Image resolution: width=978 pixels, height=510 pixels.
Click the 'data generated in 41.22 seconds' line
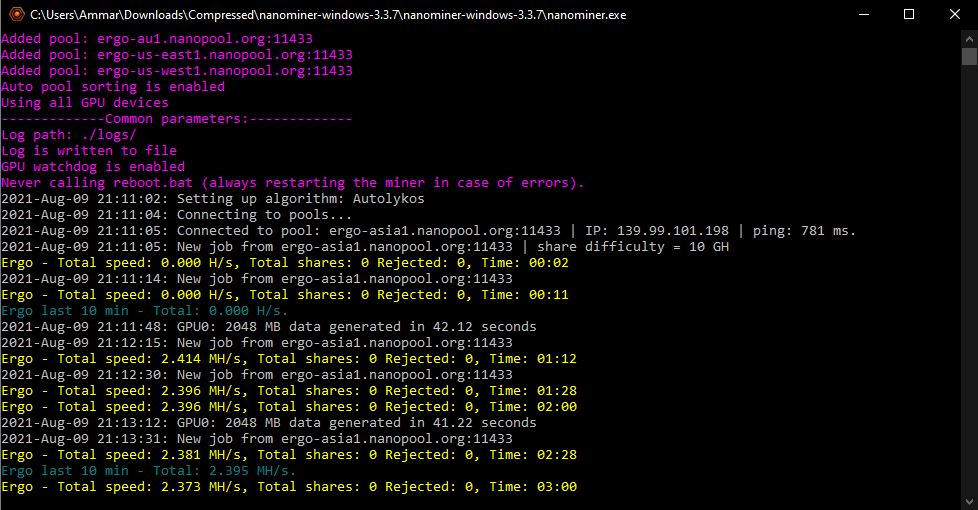coord(269,423)
